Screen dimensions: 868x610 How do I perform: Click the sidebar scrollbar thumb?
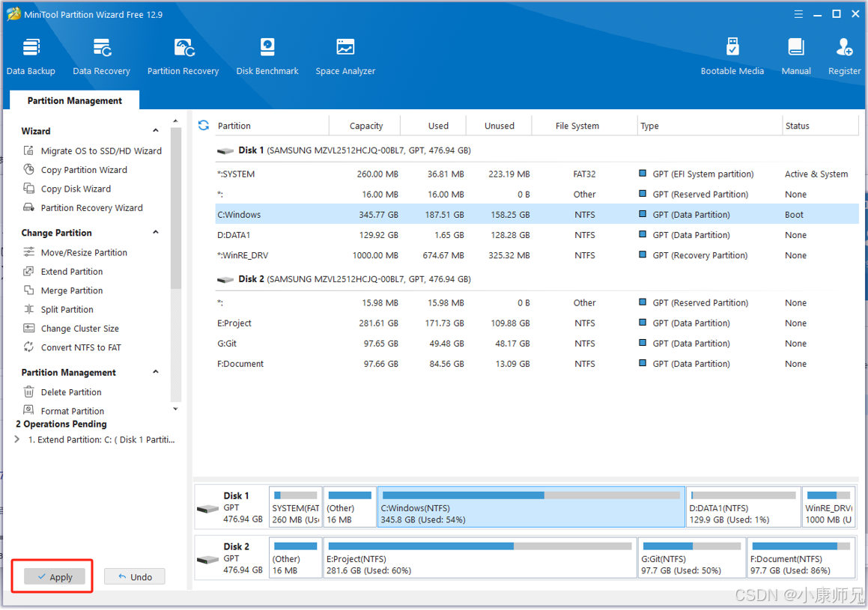pyautogui.click(x=176, y=208)
